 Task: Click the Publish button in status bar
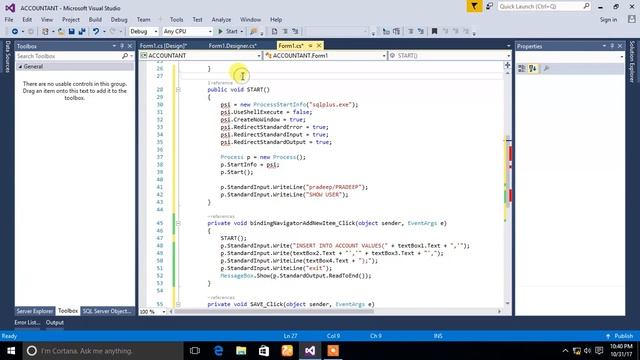click(620, 336)
